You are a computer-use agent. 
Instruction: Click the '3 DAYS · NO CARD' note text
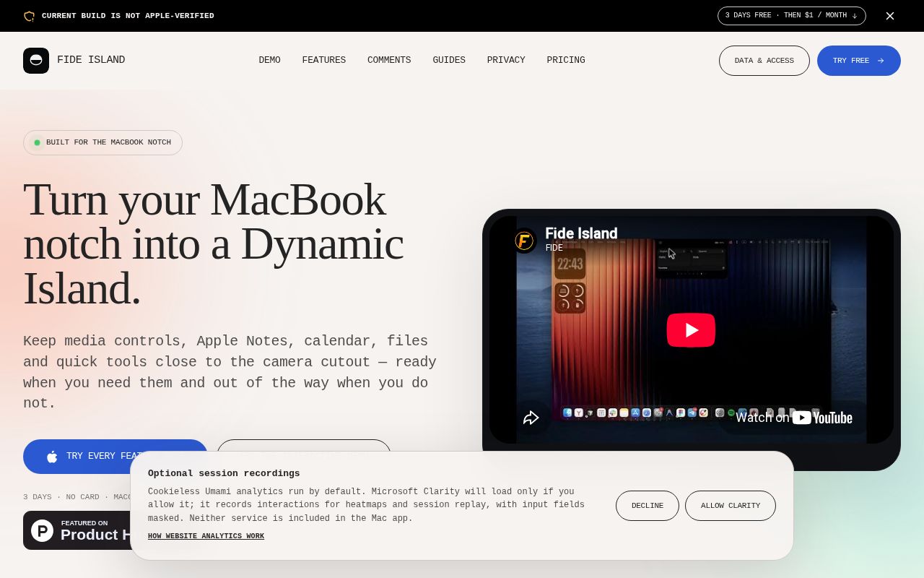[x=77, y=497]
